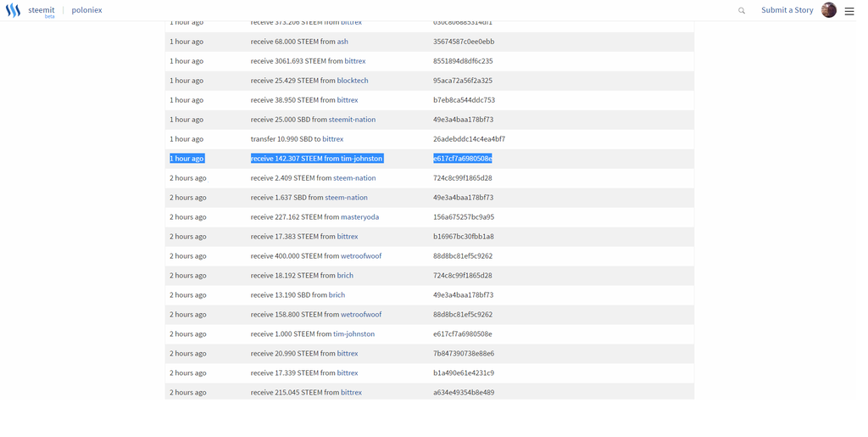The image size is (868, 437).
Task: Open the search magnifier icon
Action: (741, 10)
